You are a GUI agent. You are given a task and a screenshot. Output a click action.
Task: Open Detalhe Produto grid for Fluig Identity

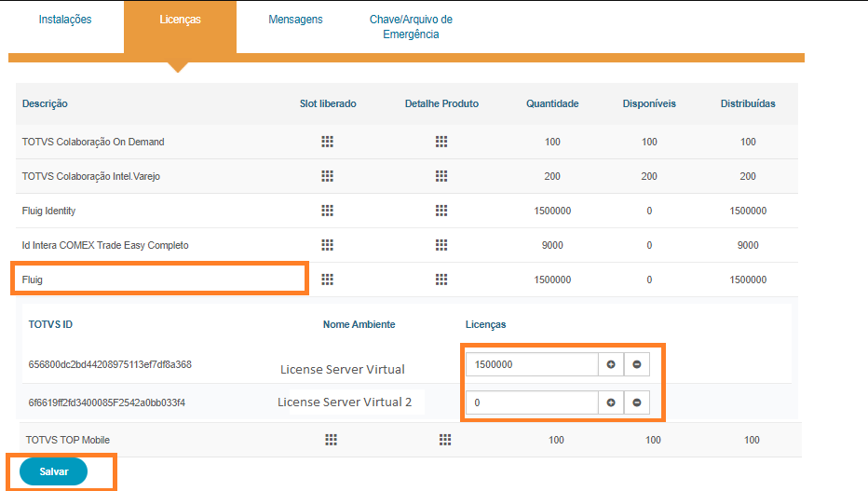tap(441, 211)
